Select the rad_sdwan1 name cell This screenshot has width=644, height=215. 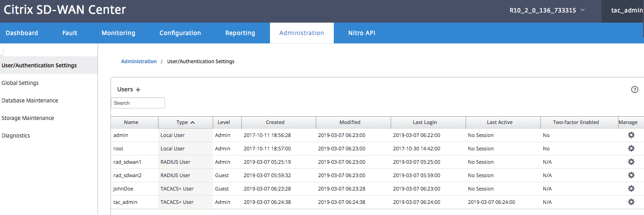[x=127, y=162]
